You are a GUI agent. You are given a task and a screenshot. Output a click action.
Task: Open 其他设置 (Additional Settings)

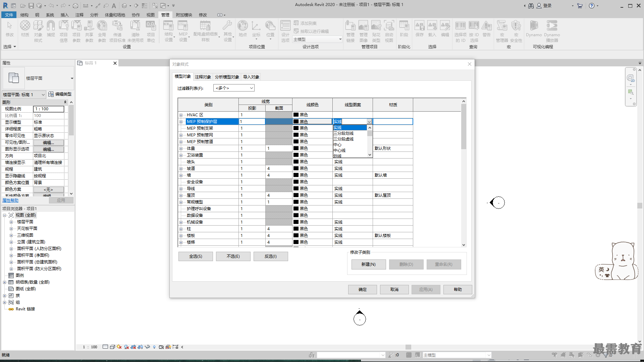tap(228, 31)
